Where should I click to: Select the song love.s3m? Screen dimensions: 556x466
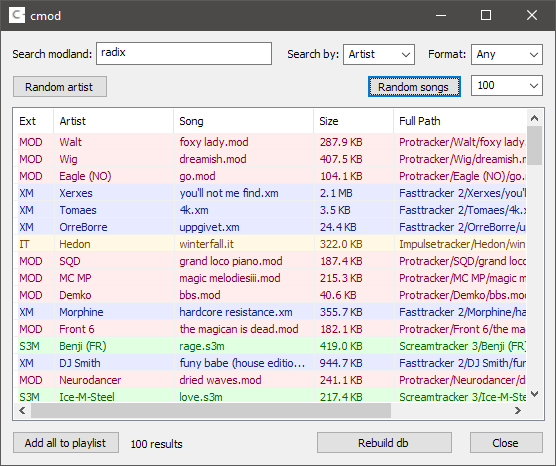201,397
